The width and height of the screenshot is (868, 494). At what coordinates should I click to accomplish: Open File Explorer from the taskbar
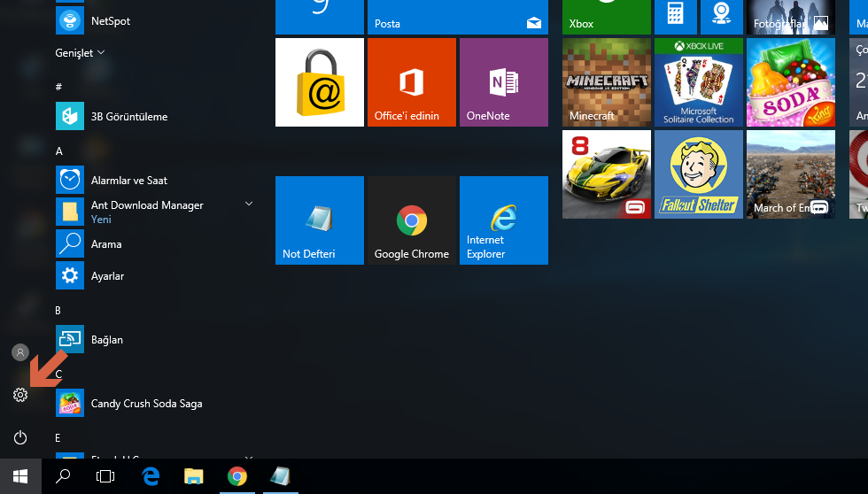click(x=194, y=476)
